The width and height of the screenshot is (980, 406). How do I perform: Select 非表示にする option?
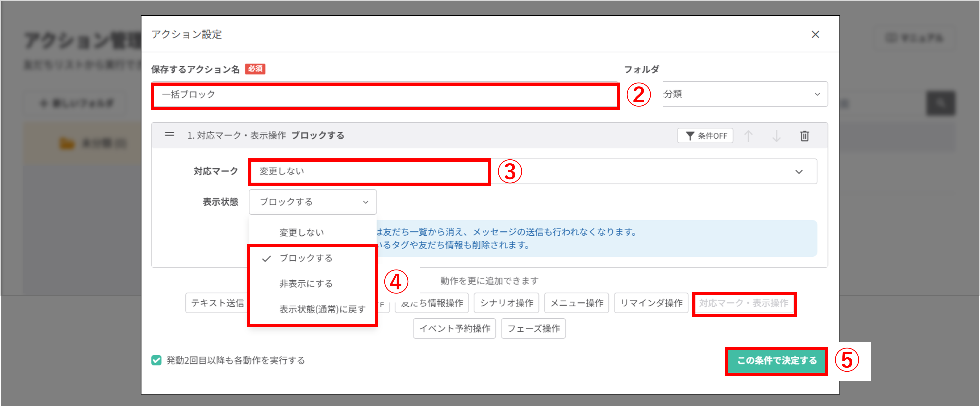[306, 284]
